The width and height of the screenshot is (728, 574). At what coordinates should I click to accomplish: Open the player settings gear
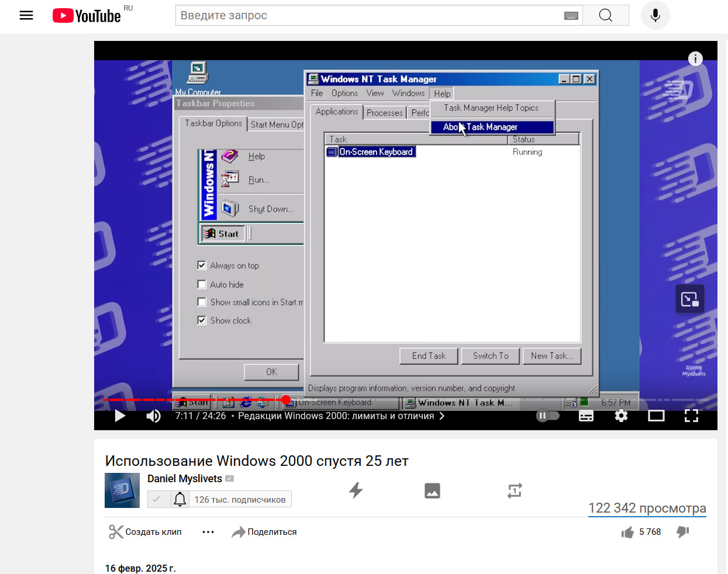click(621, 416)
